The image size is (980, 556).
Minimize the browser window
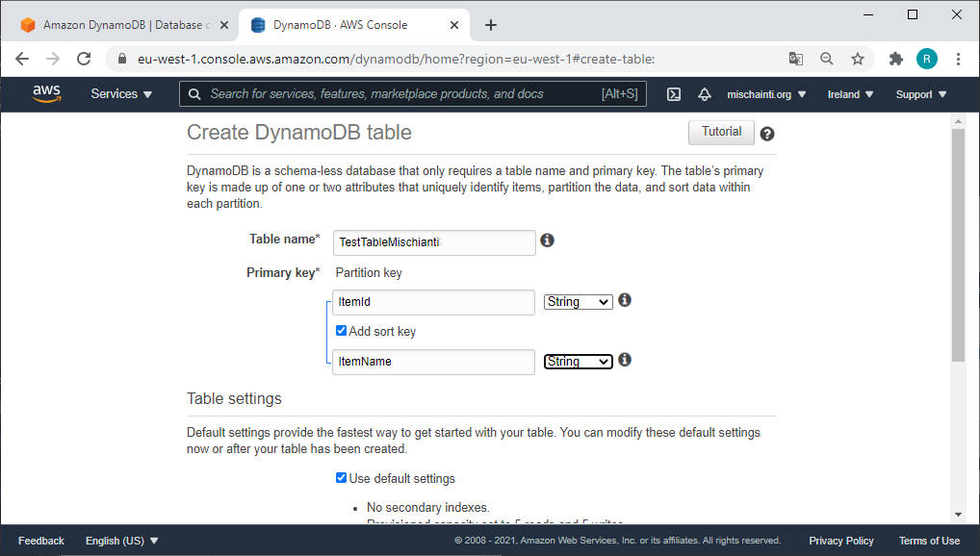pyautogui.click(x=868, y=14)
